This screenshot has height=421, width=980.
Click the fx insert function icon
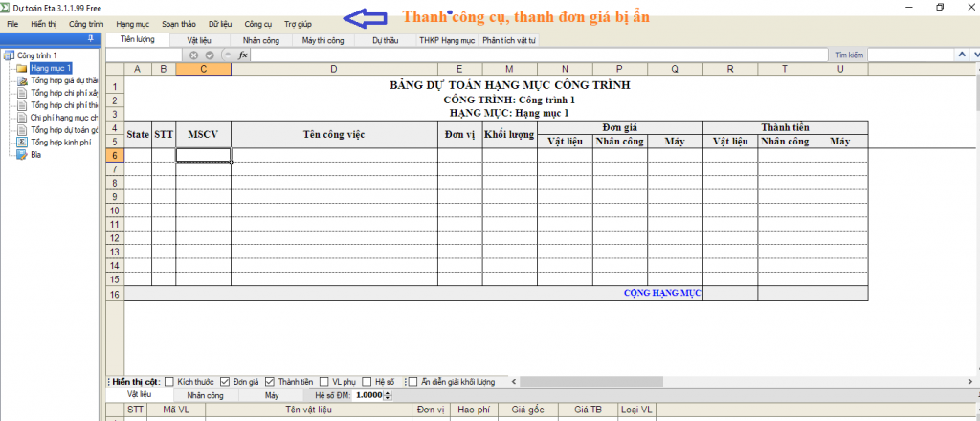(x=243, y=55)
